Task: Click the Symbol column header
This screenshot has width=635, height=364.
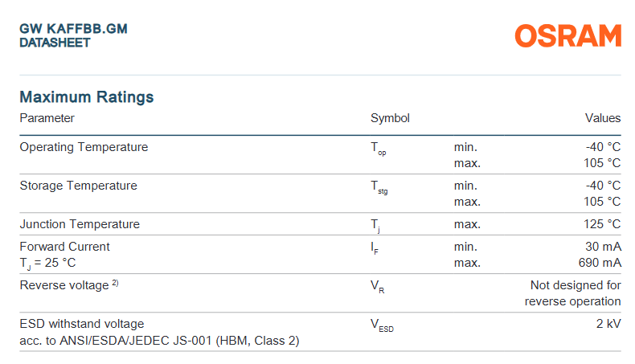Action: 390,118
